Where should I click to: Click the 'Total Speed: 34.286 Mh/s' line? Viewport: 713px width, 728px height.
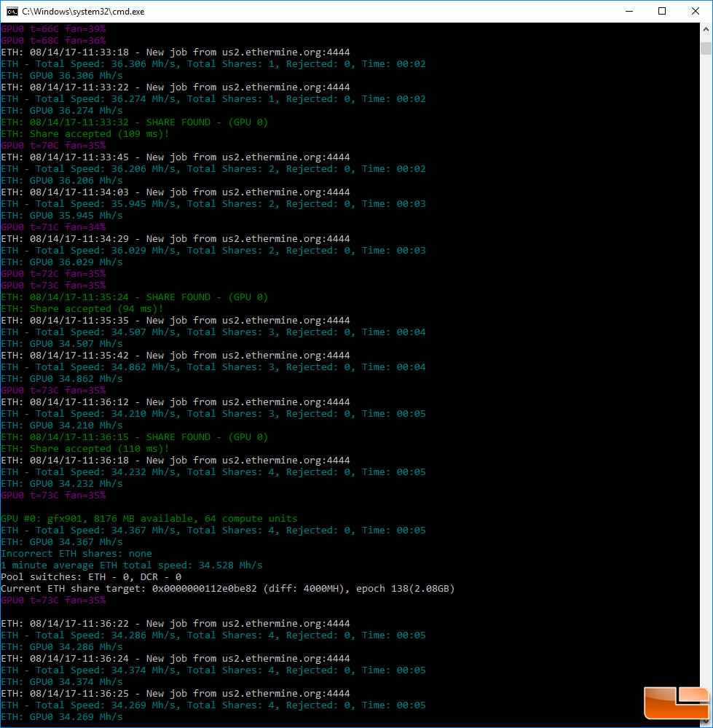point(213,635)
